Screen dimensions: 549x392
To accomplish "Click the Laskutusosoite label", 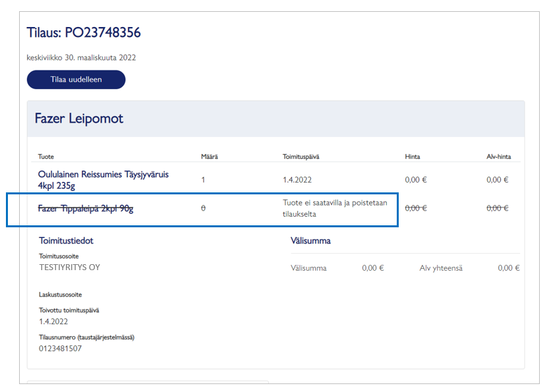I will pos(60,294).
